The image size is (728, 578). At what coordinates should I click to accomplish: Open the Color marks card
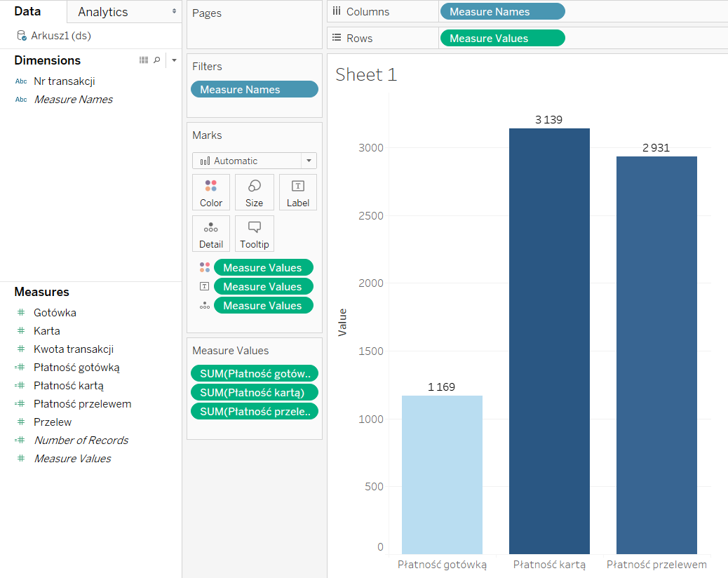coord(210,192)
